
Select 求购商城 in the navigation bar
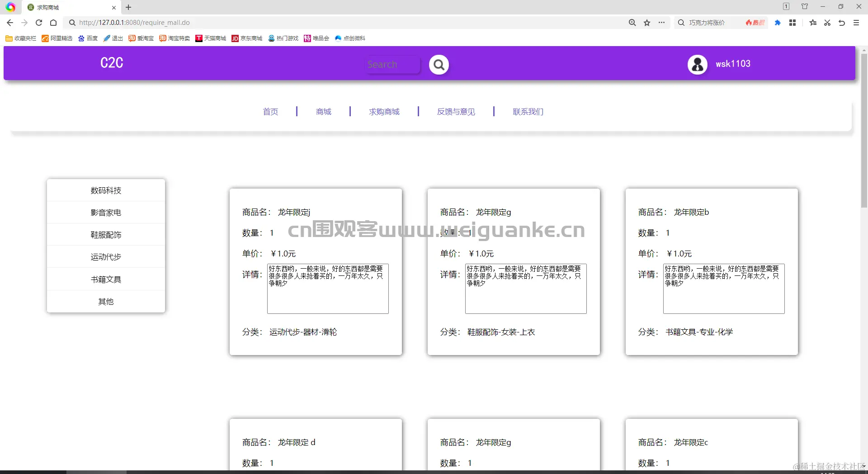pos(384,112)
